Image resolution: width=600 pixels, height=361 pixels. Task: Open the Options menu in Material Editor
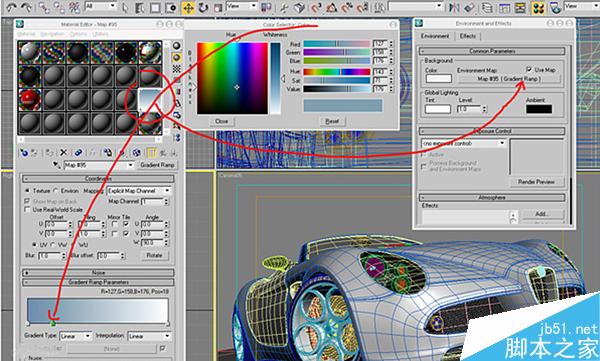pyautogui.click(x=78, y=34)
